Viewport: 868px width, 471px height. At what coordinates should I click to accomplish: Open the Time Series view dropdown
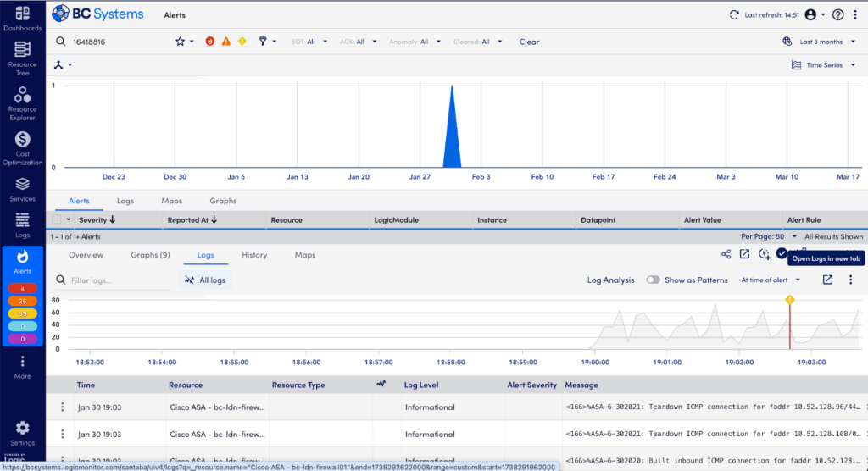click(824, 65)
